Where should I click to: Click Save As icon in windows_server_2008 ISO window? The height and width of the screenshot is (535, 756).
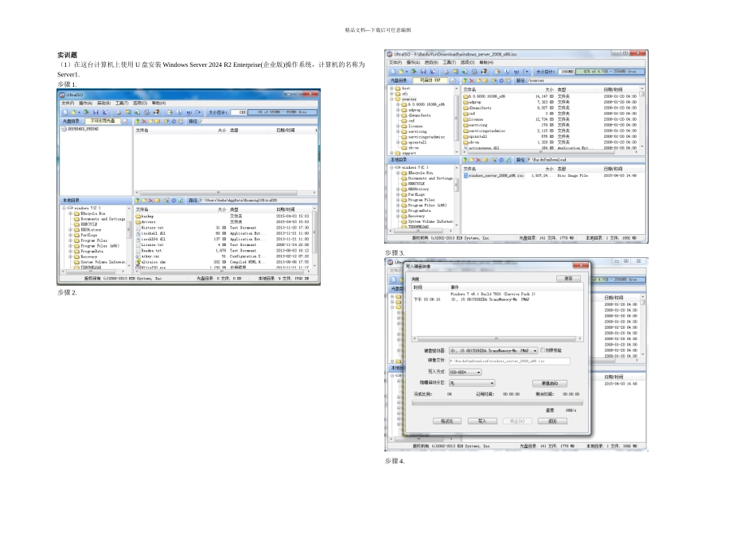[432, 72]
